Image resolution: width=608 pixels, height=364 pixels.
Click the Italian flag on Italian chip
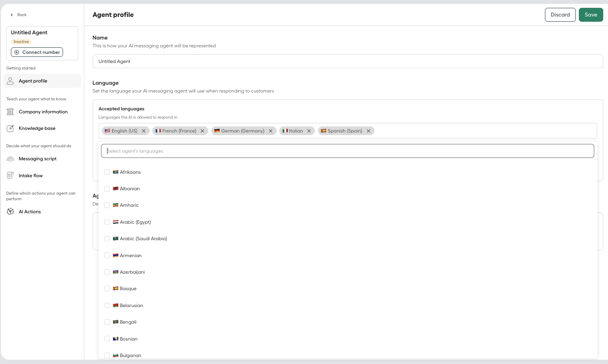[285, 131]
